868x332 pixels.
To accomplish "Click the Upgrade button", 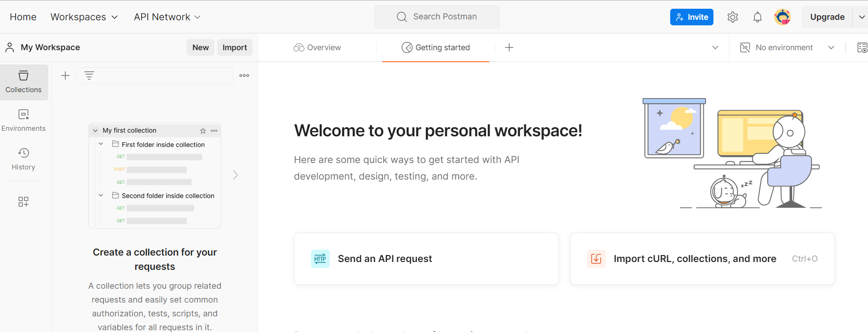I will [x=827, y=17].
